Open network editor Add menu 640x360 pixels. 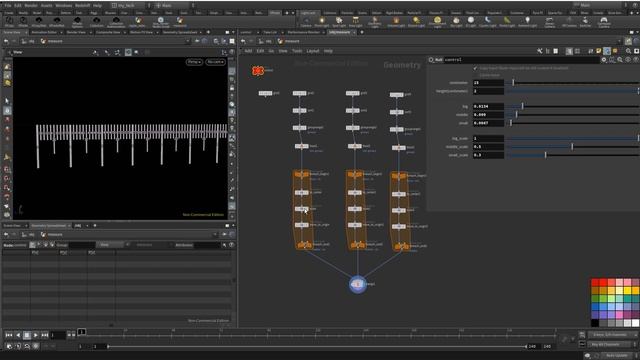tap(248, 51)
